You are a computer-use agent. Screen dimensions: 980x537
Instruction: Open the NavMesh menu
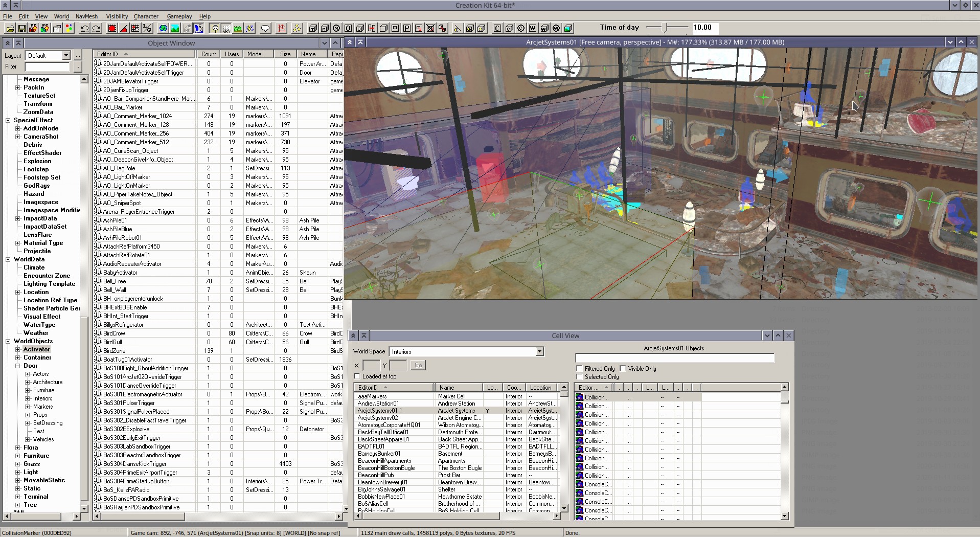click(86, 16)
